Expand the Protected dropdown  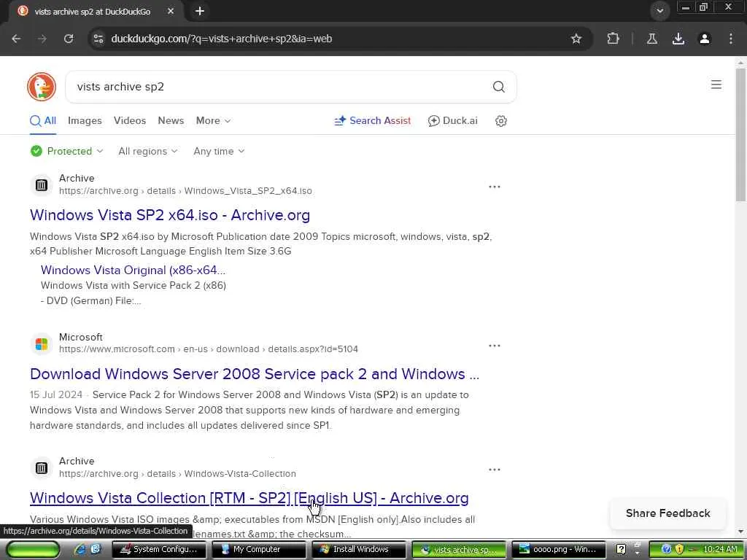tap(66, 152)
